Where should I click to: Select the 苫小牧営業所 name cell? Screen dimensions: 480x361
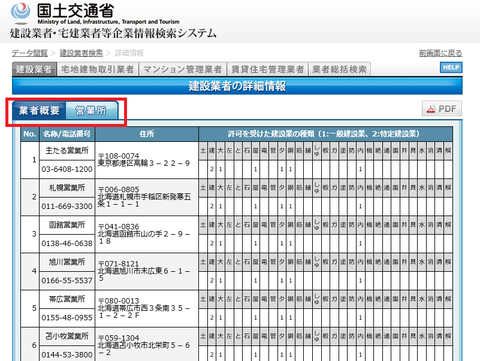(67, 336)
